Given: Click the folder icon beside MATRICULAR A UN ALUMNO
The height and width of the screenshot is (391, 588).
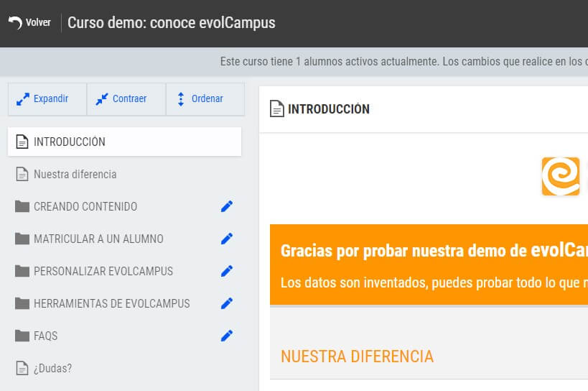Looking at the screenshot, I should (22, 239).
